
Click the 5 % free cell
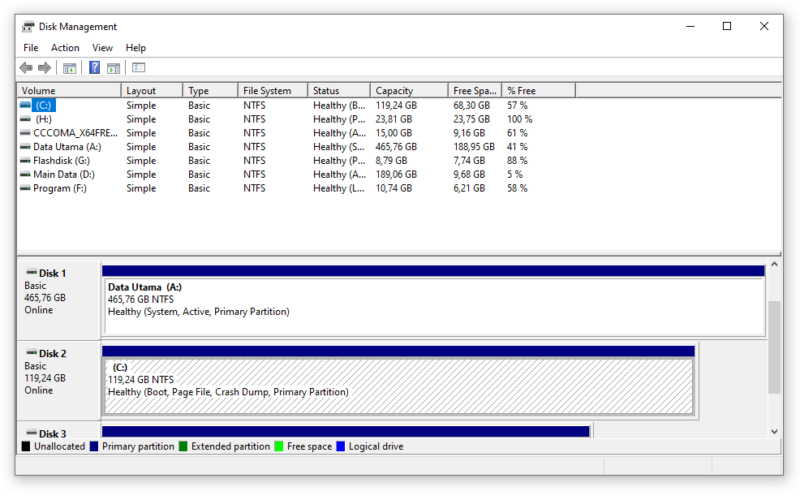515,174
